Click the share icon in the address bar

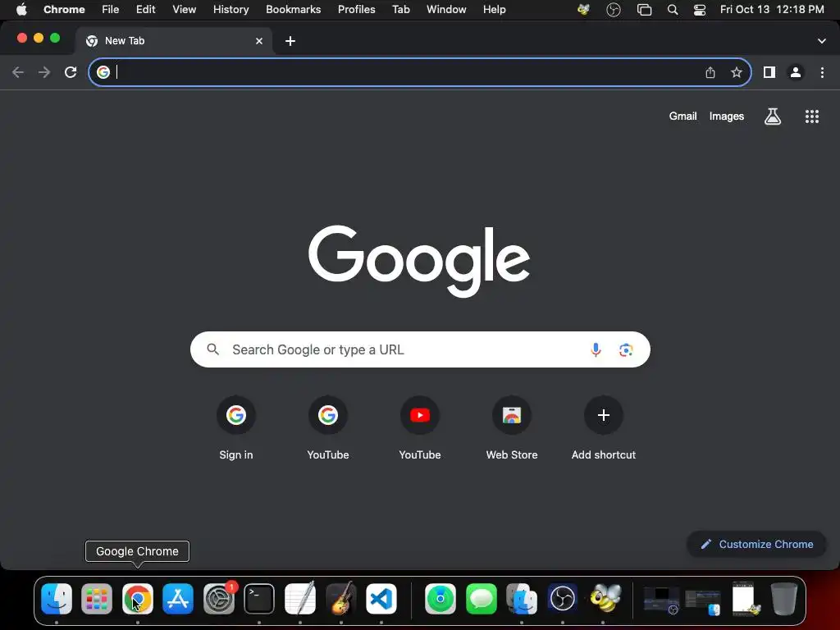[710, 72]
